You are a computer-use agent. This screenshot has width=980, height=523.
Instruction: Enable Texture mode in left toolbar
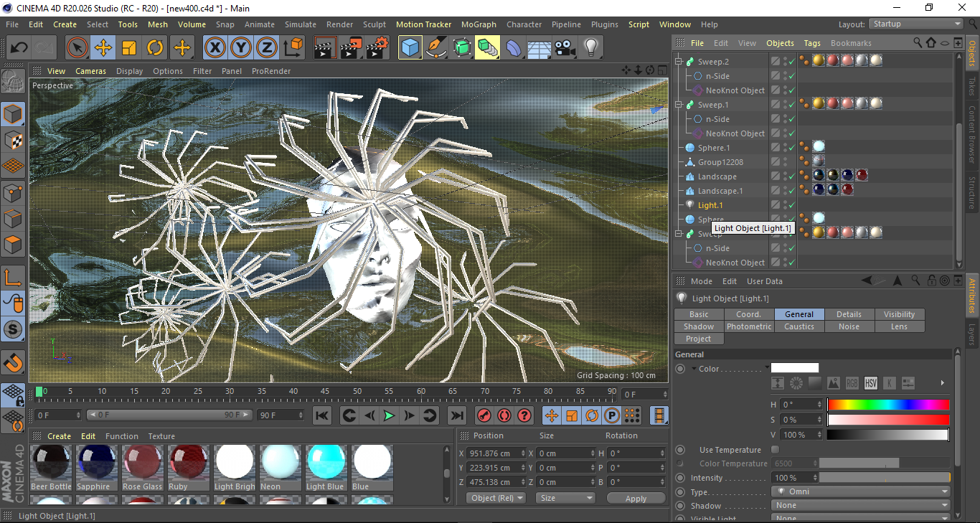coord(14,140)
